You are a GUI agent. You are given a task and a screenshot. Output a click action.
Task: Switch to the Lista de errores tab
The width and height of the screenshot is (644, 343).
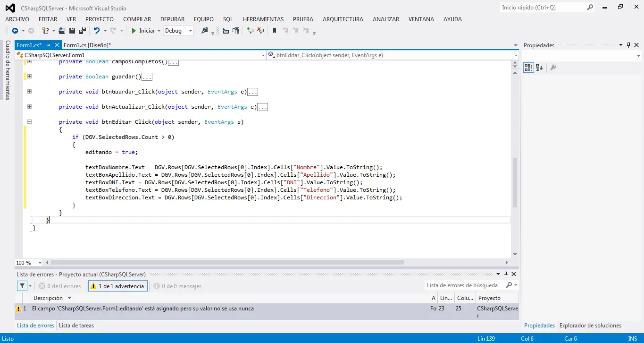[x=36, y=326]
